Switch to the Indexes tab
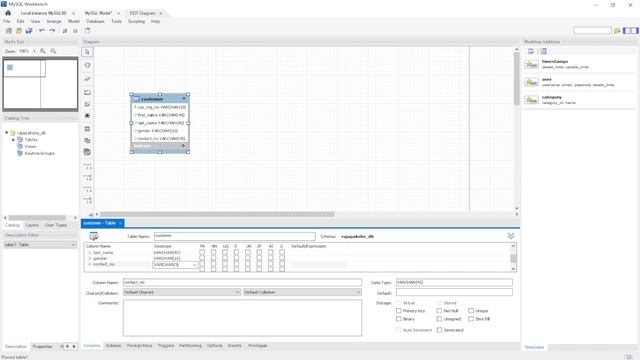640x360 pixels. 113,346
